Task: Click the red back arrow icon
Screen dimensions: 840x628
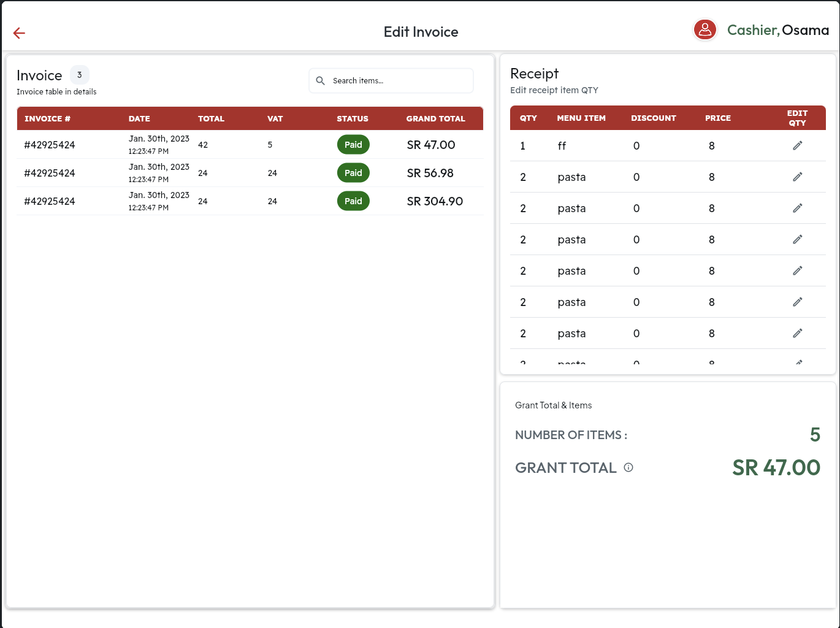Action: [x=19, y=33]
